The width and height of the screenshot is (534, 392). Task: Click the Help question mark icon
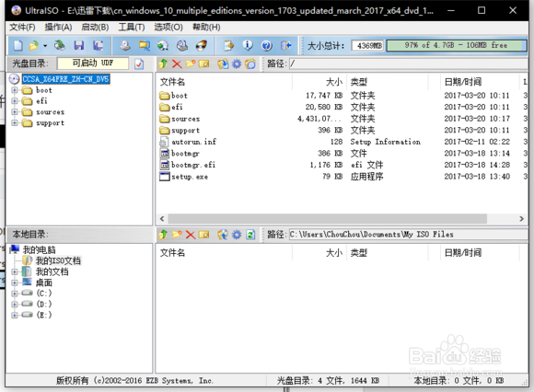tap(267, 45)
